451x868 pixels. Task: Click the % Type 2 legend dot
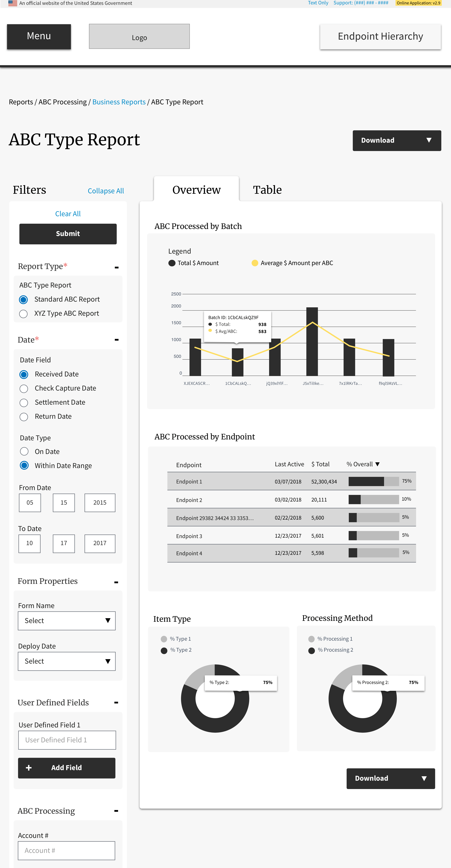164,650
